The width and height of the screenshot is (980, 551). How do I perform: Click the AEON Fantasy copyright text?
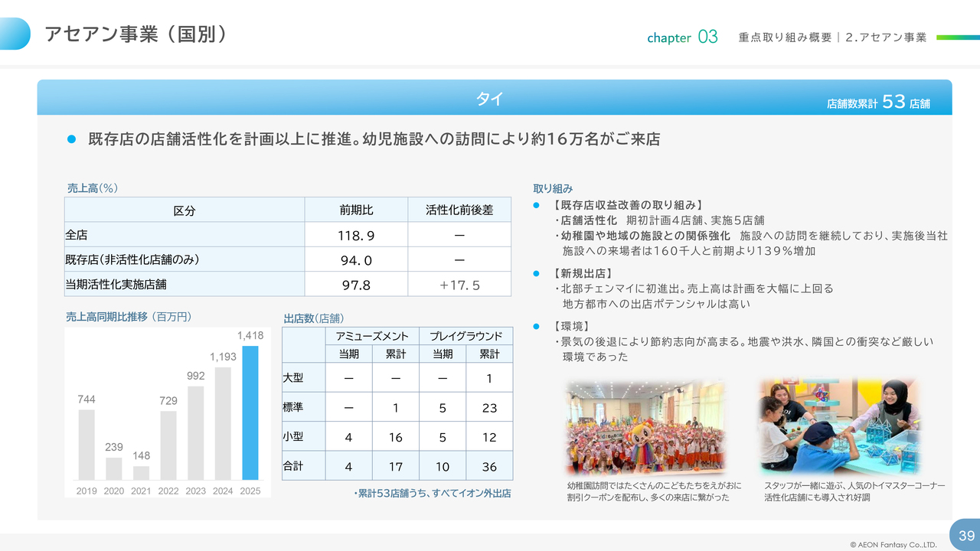pos(893,545)
